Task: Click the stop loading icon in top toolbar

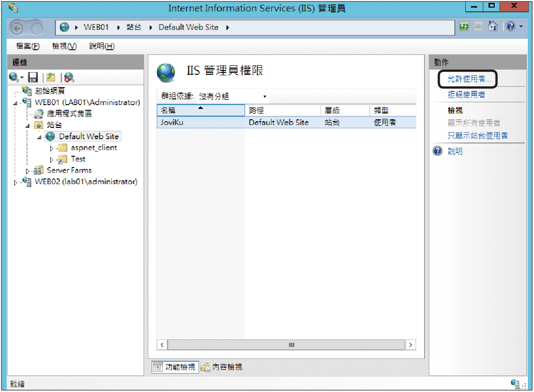Action: (478, 26)
